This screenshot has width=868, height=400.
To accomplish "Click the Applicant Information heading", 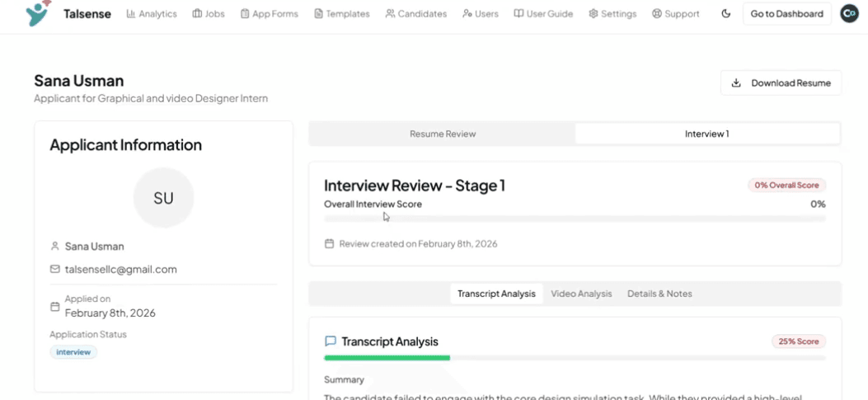I will [x=125, y=145].
